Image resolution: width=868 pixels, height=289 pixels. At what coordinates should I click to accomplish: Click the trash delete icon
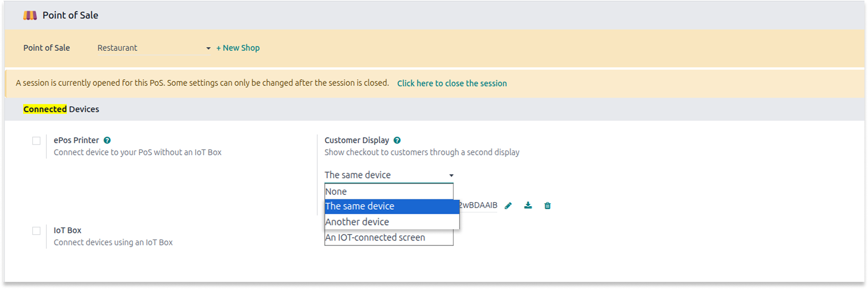point(548,206)
